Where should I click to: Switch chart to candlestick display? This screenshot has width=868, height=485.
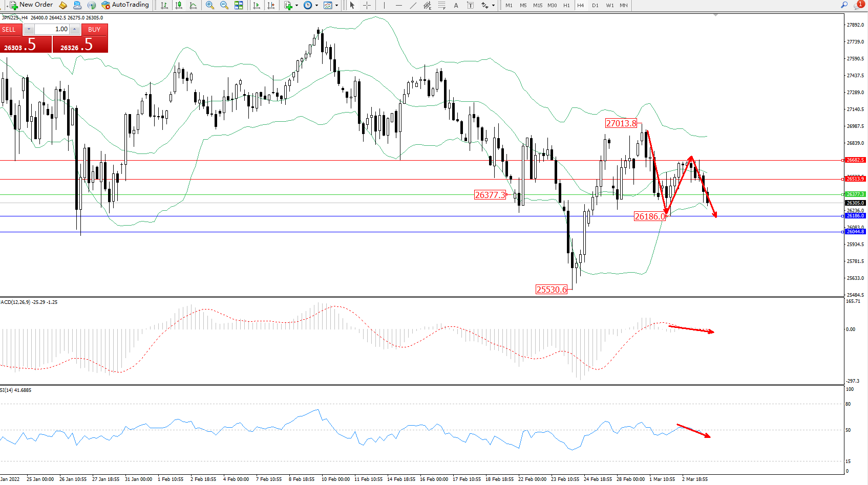coord(179,5)
